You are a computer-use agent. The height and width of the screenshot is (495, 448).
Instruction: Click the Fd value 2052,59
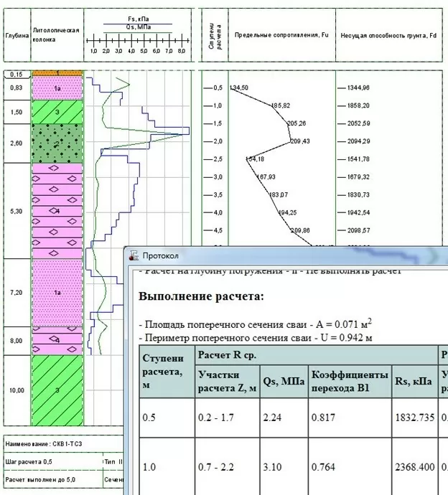[x=358, y=123]
